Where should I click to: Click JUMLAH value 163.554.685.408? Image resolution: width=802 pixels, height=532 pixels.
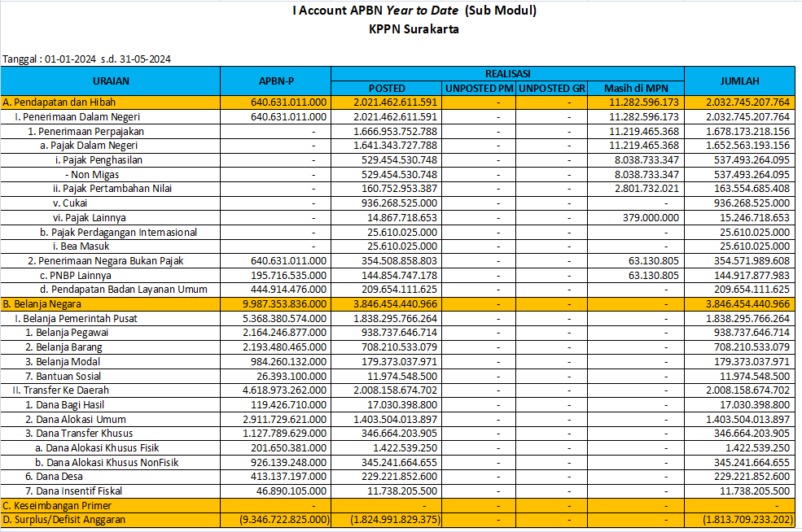coord(752,189)
